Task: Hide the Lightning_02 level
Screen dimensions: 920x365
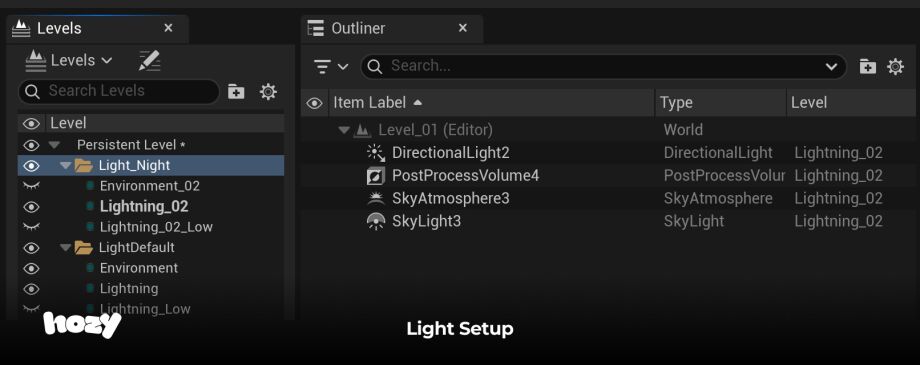Action: [x=31, y=207]
